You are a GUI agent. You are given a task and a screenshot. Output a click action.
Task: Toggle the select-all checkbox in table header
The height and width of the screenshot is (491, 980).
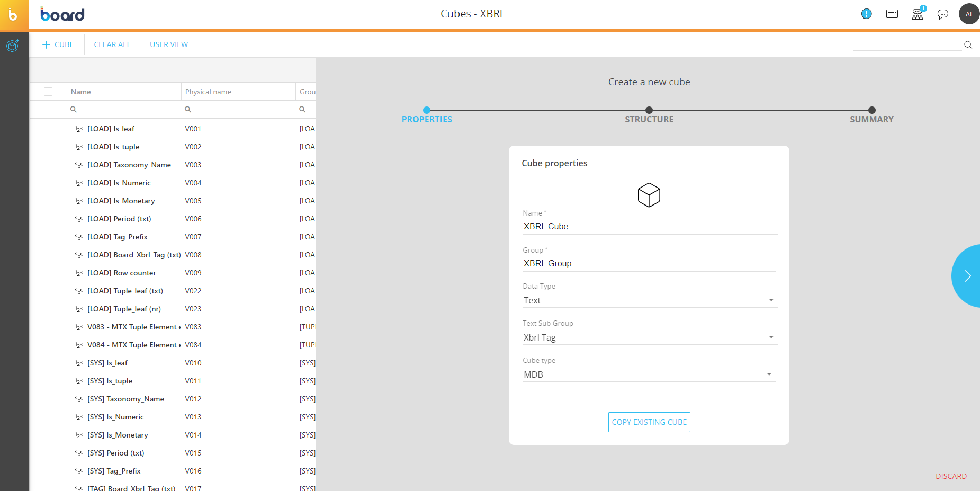tap(48, 92)
